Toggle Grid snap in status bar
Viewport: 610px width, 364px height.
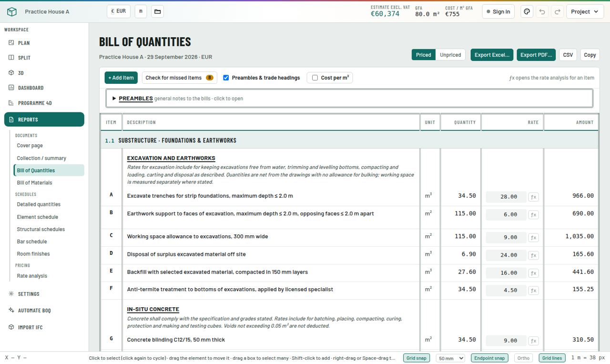click(x=416, y=358)
